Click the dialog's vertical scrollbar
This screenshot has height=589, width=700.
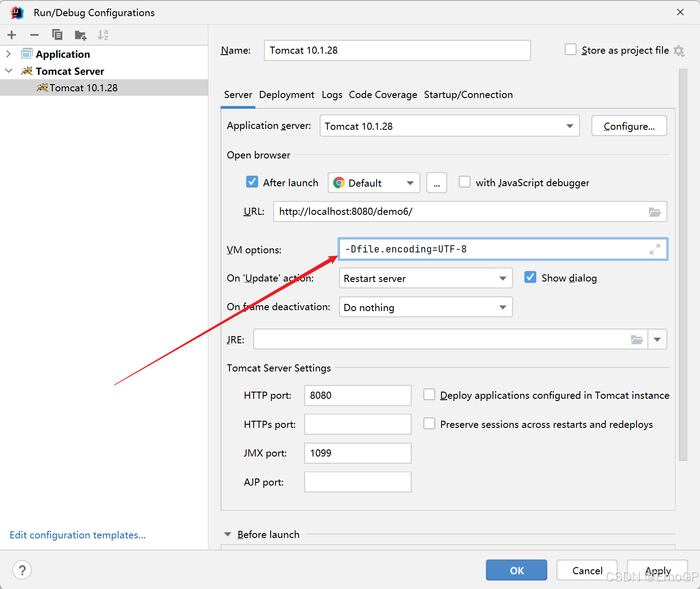(x=683, y=264)
